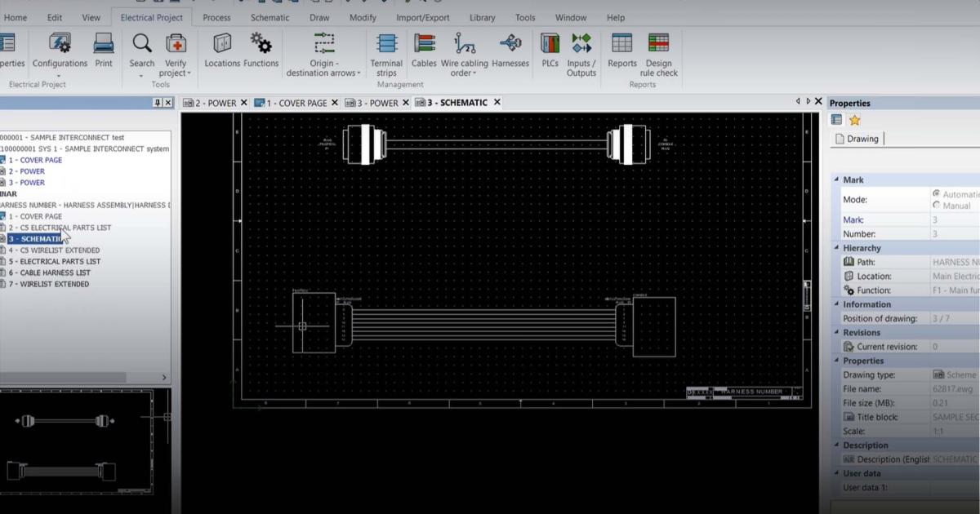This screenshot has width=980, height=514.
Task: Open the Help menu tab
Action: [x=616, y=17]
